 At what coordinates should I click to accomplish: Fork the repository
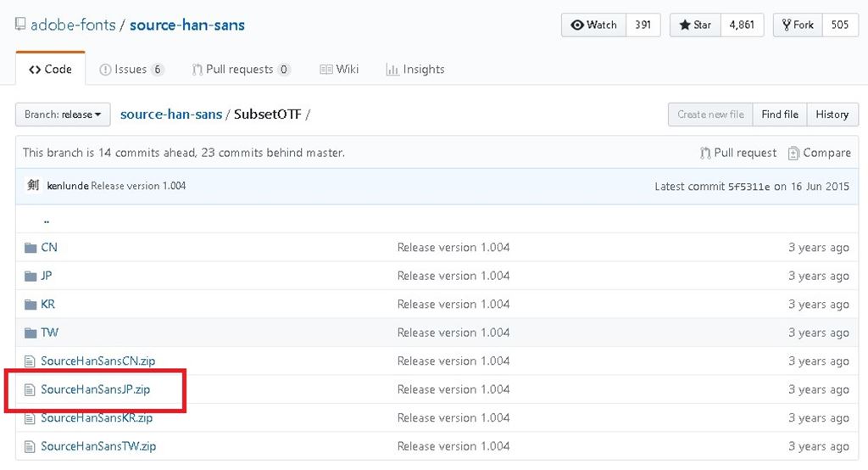(798, 25)
